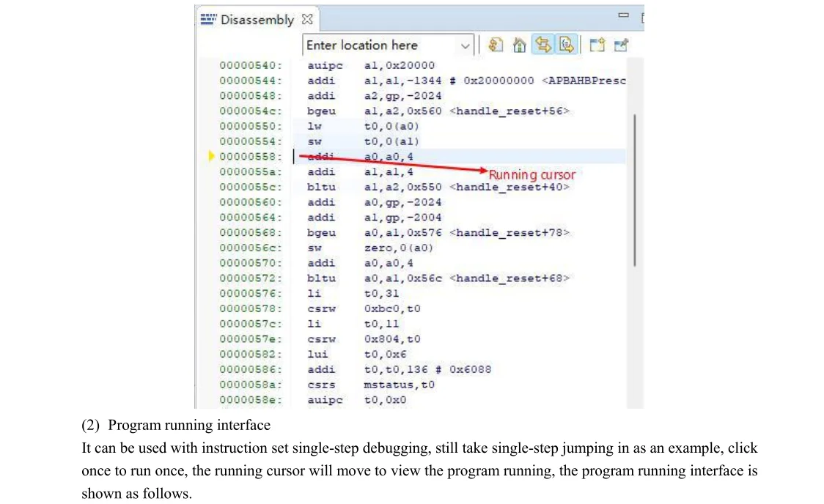Pin the Disassembly view with pushpin icon

click(x=621, y=45)
